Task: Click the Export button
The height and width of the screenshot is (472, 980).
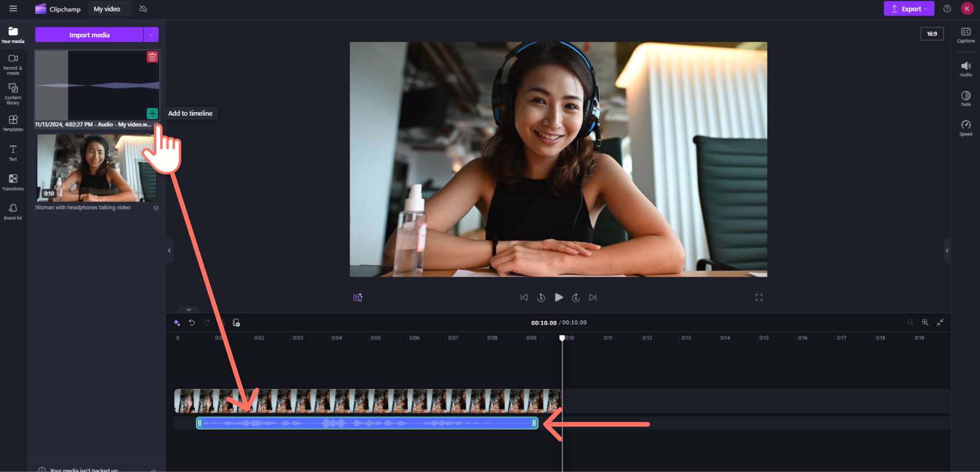Action: coord(909,9)
